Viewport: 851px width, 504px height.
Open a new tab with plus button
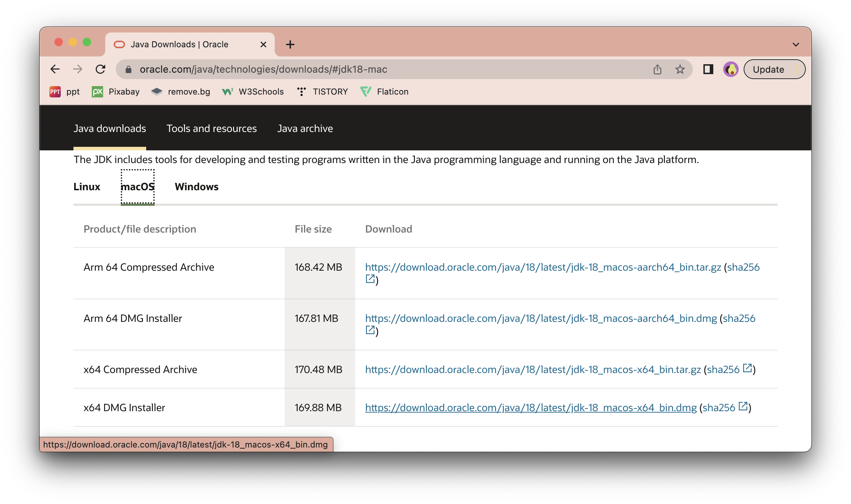coord(290,44)
